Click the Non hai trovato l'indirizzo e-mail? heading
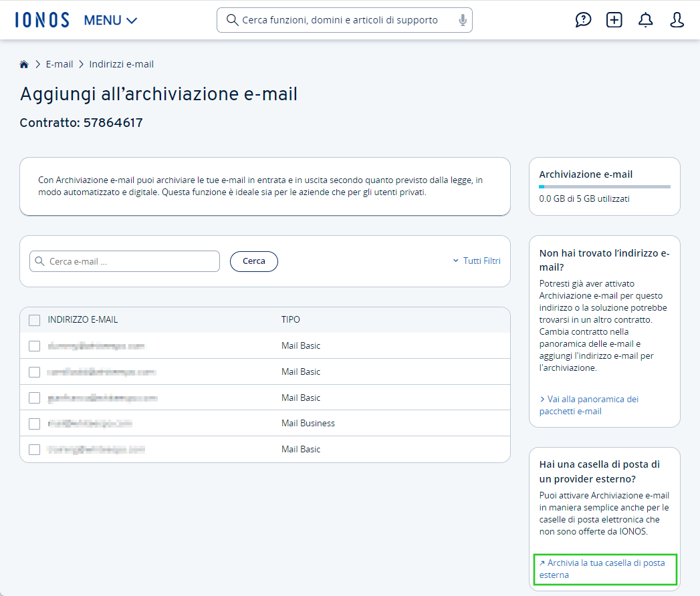The height and width of the screenshot is (596, 700). pos(604,260)
